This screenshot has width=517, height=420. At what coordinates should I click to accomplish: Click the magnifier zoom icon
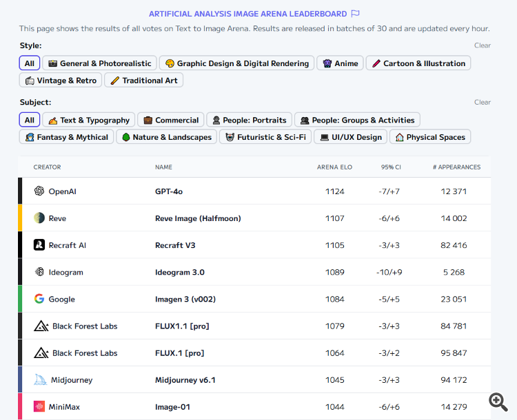coord(498,402)
